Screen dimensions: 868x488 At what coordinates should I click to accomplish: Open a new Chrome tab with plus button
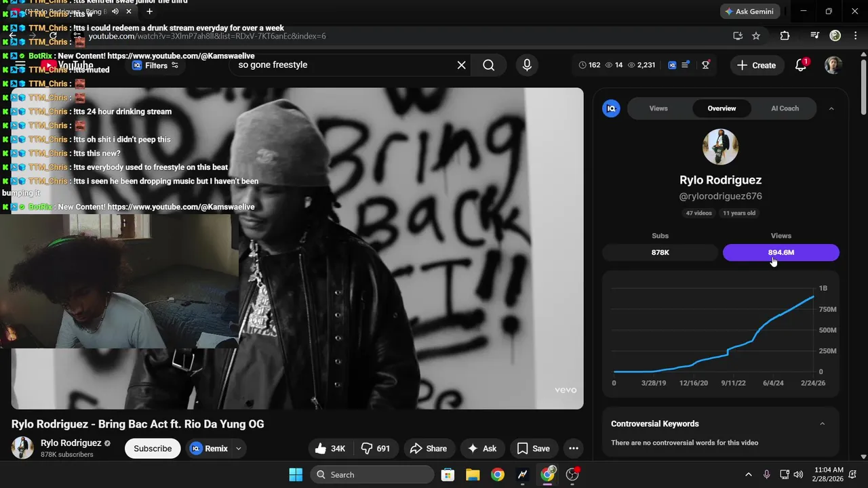149,12
